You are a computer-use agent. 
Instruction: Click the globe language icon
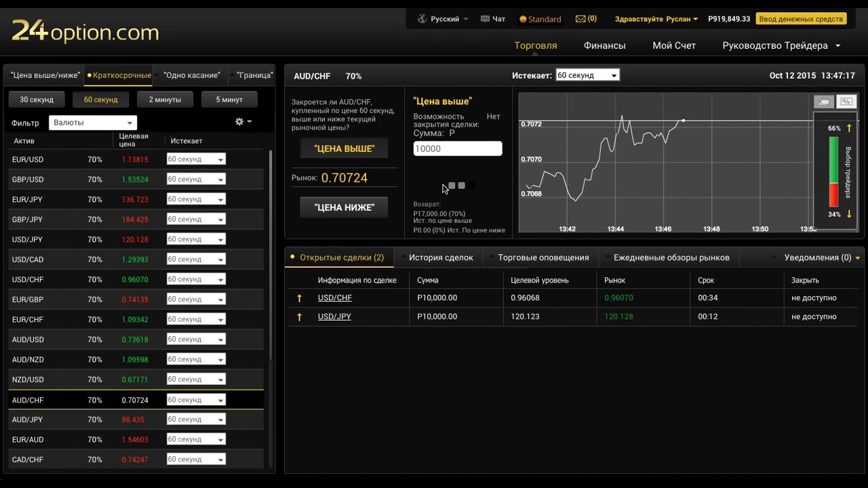pos(422,19)
